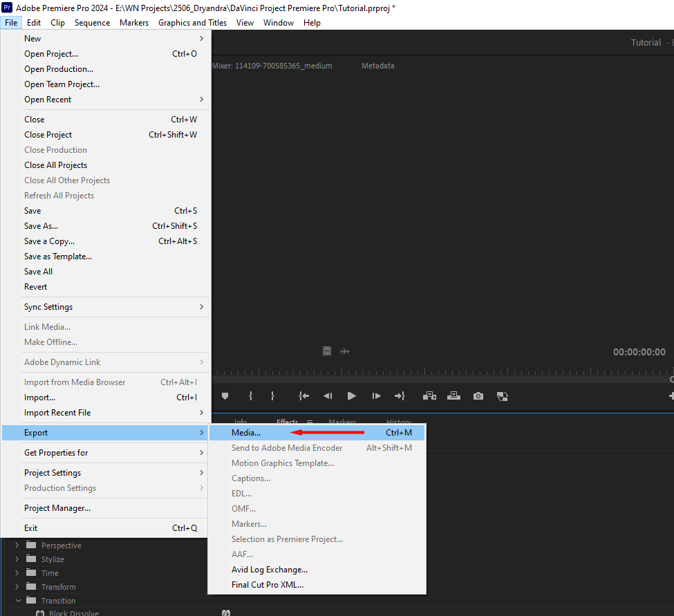Click the Mark In bracket icon
674x616 pixels.
pos(251,396)
